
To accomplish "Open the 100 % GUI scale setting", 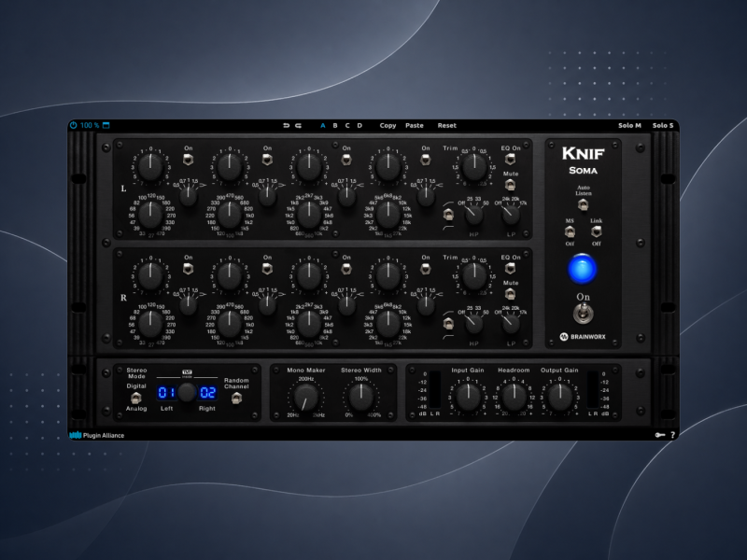I will pos(90,125).
